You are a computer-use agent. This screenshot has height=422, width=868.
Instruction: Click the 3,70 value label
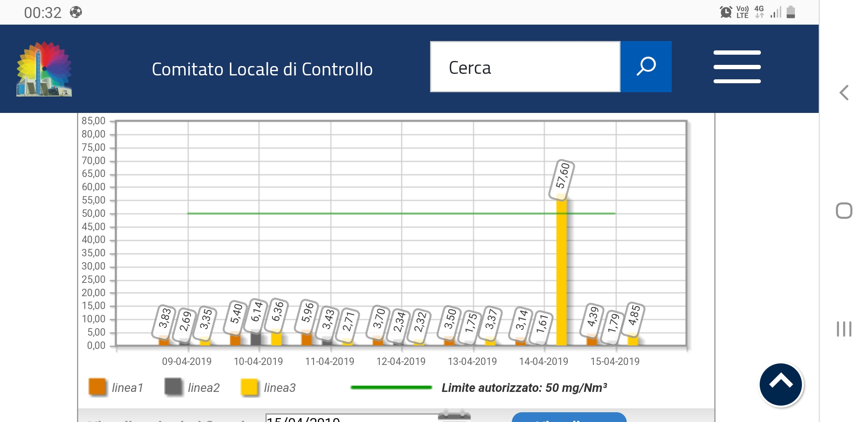(x=378, y=323)
